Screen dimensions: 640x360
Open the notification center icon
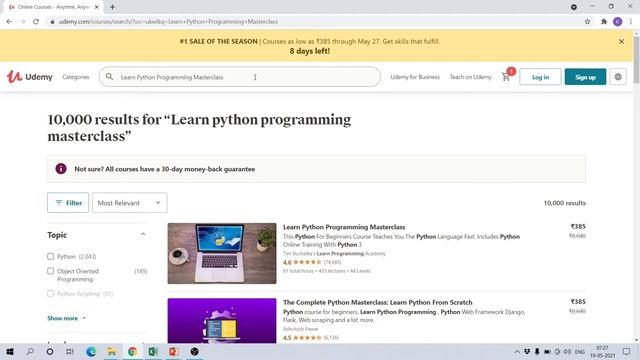(x=626, y=351)
